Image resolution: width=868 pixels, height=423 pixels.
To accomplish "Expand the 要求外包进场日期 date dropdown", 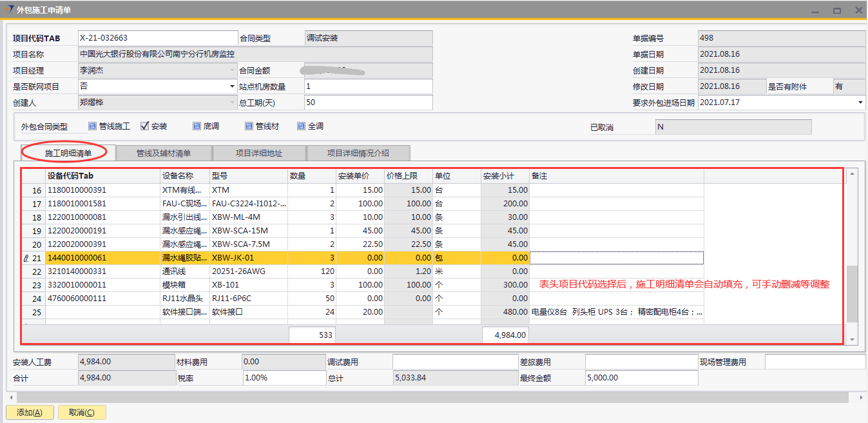I will coord(860,103).
